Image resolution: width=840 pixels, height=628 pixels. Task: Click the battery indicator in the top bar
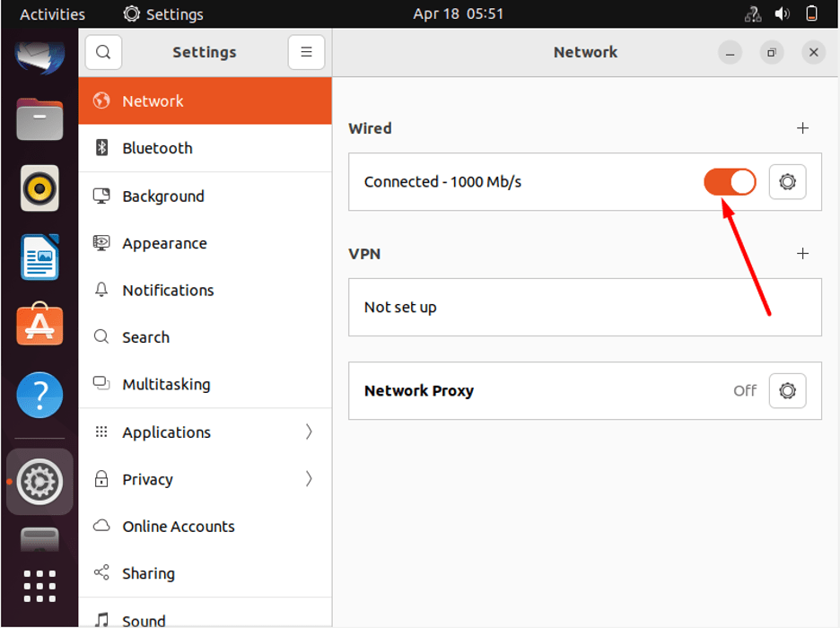point(810,13)
